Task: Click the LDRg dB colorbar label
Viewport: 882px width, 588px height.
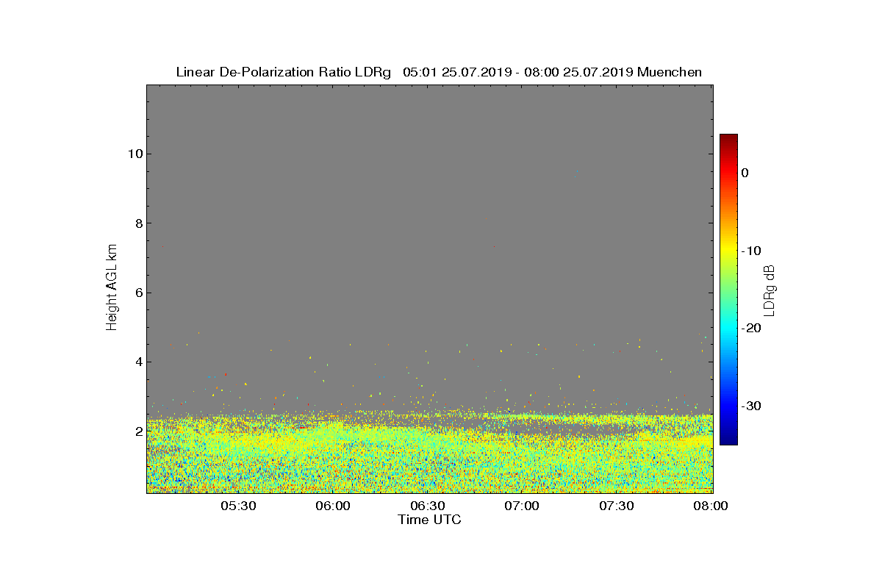Action: [770, 290]
